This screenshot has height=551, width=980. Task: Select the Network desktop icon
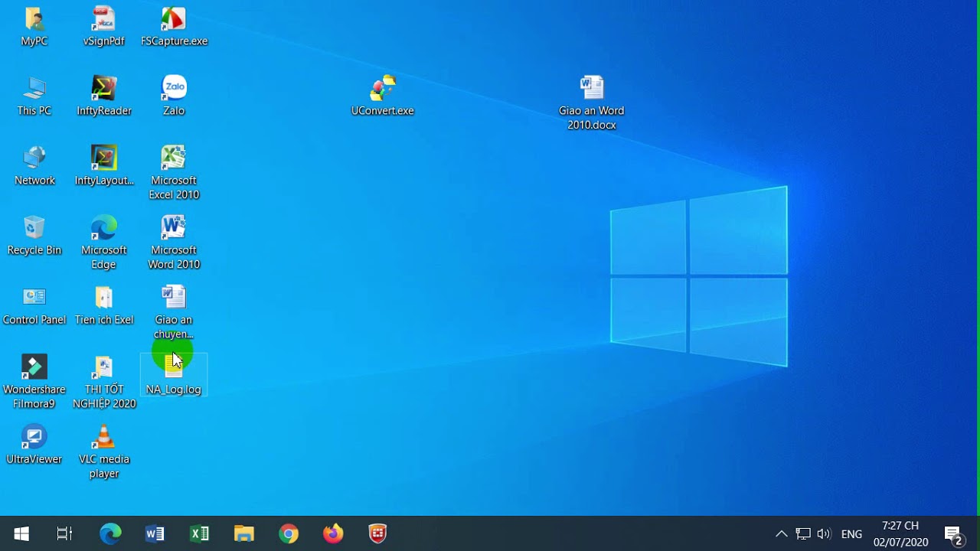click(x=34, y=165)
